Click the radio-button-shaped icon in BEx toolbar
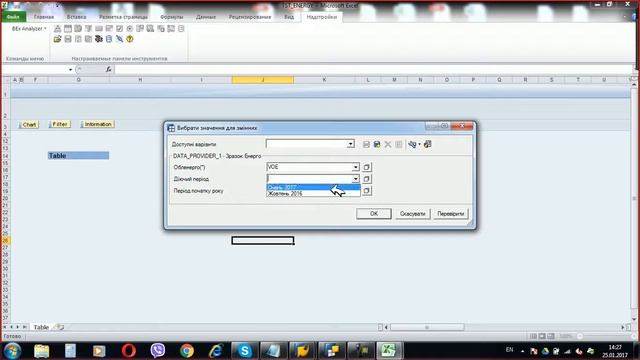The height and width of the screenshot is (360, 640). coord(130,29)
